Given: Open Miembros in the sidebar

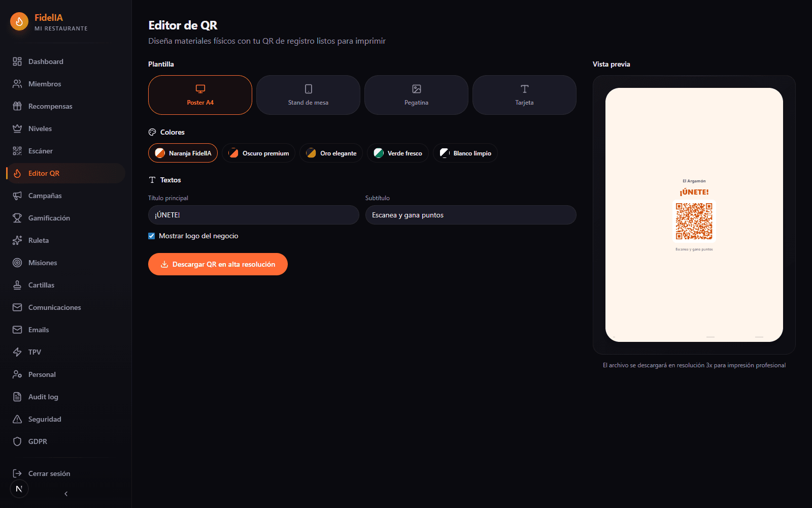Looking at the screenshot, I should click(65, 84).
